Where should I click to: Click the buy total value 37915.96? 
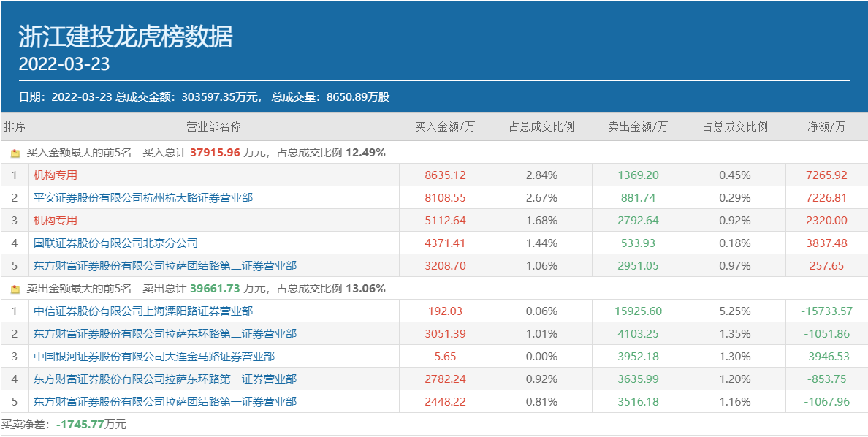coord(215,153)
